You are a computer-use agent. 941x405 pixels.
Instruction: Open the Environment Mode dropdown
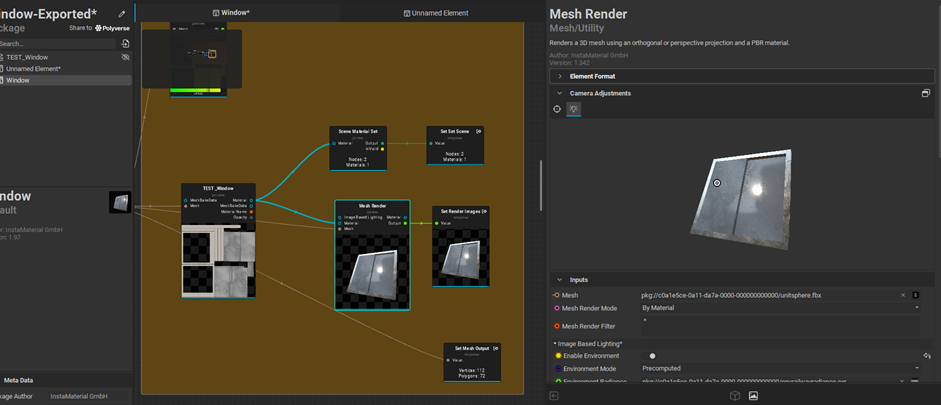click(779, 369)
